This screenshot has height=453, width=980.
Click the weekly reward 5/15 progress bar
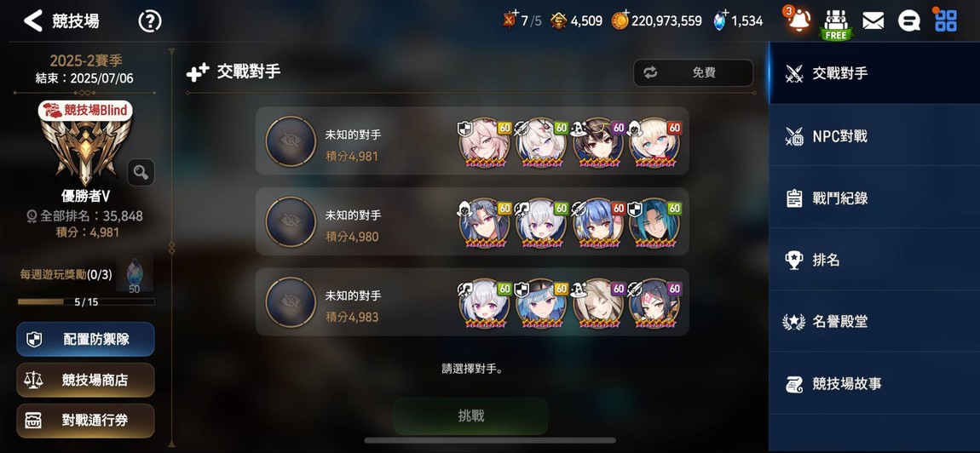point(86,301)
